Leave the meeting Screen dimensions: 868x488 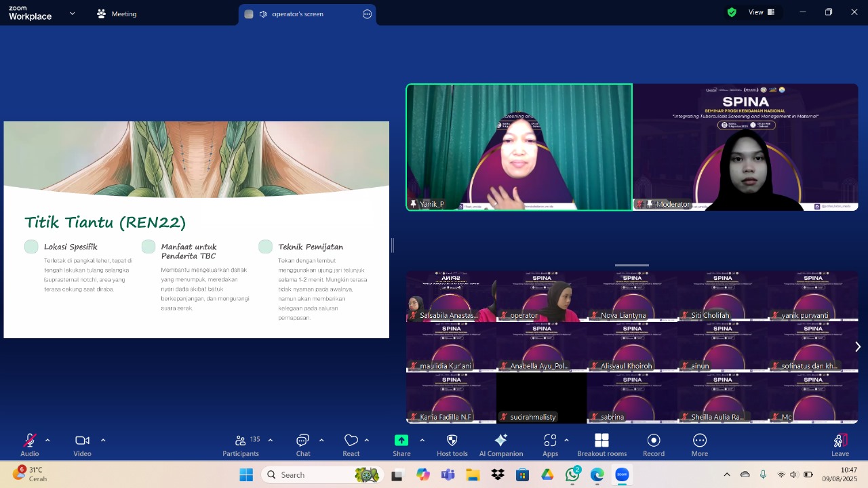point(840,445)
